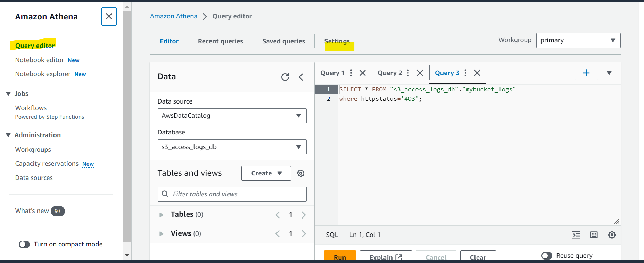Screen dimensions: 644x263
Task: Go to the previous page of Tables
Action: tap(278, 215)
